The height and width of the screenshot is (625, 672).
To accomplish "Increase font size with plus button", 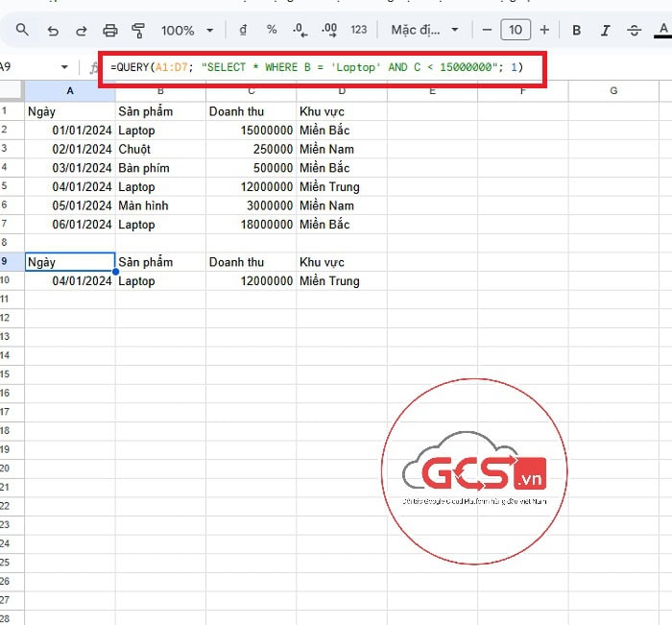I will click(544, 31).
